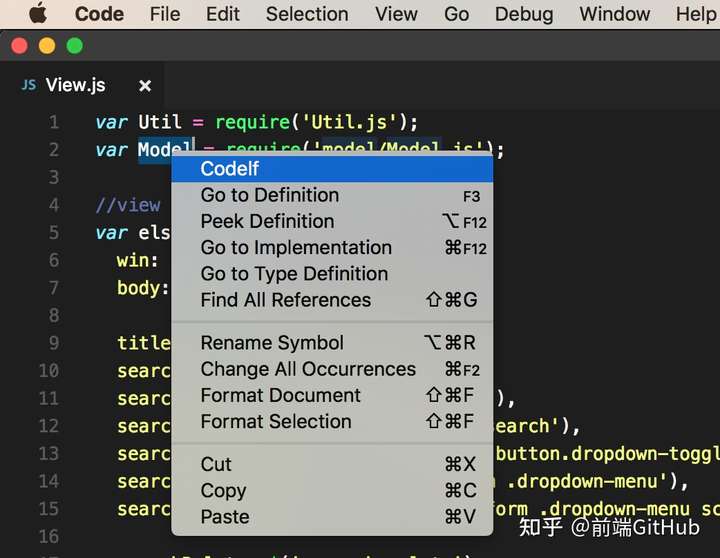Open the View menu
Viewport: 720px width, 558px height.
pos(396,14)
